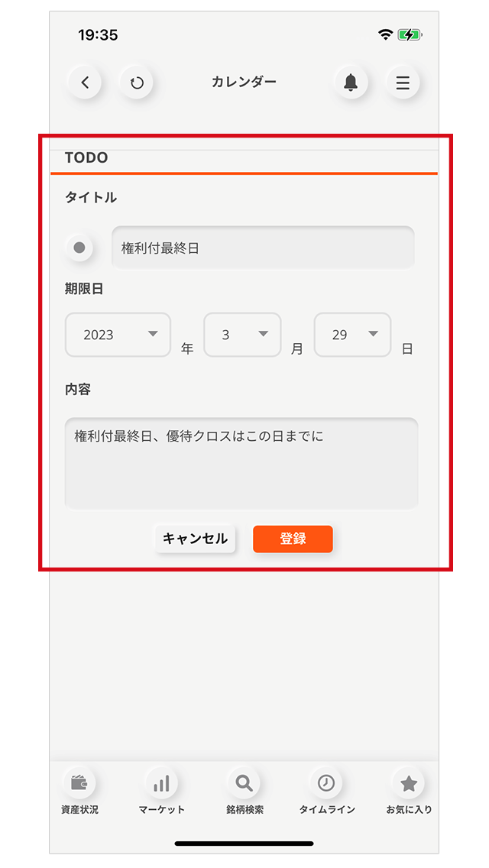Image resolution: width=489 pixels, height=868 pixels.
Task: Open the hamburger menu icon
Action: tap(403, 83)
